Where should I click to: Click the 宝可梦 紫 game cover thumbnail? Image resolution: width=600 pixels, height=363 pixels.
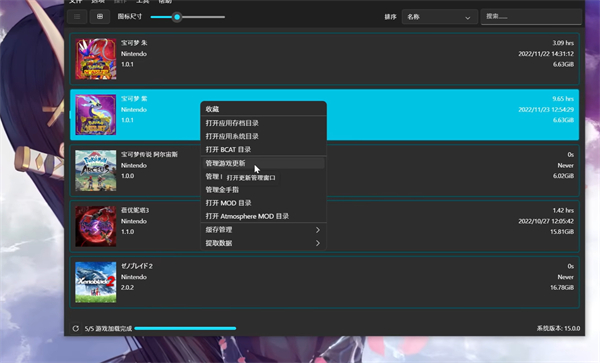pyautogui.click(x=96, y=115)
